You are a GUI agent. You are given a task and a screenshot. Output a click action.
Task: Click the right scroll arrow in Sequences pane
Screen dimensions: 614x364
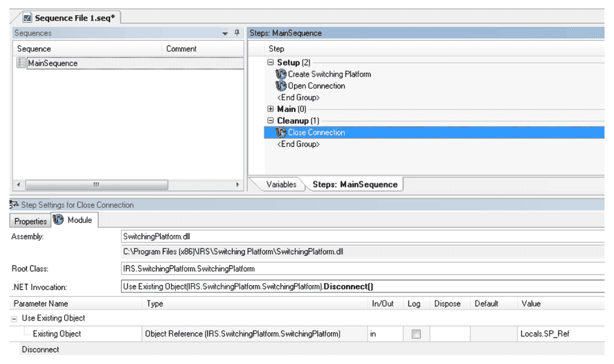click(x=237, y=184)
